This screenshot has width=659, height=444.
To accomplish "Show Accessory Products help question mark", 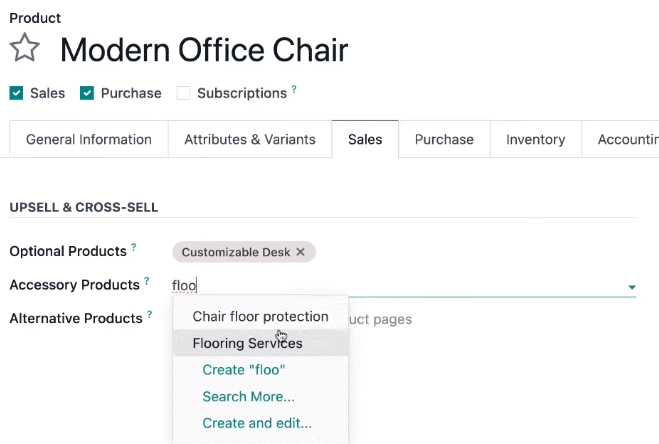I will coord(147,280).
